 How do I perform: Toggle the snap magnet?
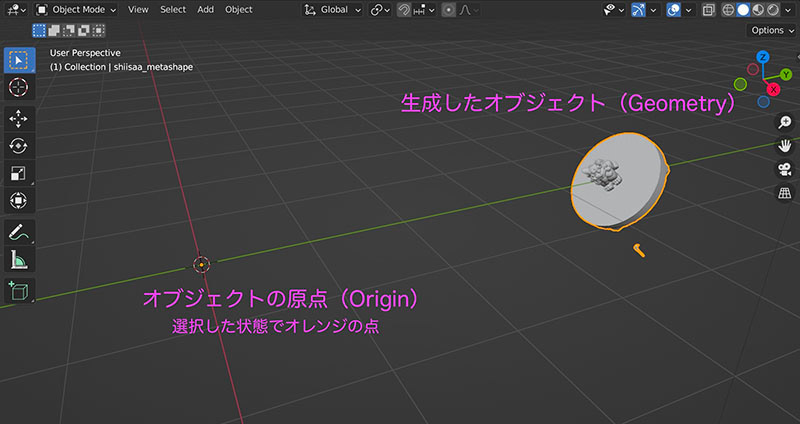point(404,10)
